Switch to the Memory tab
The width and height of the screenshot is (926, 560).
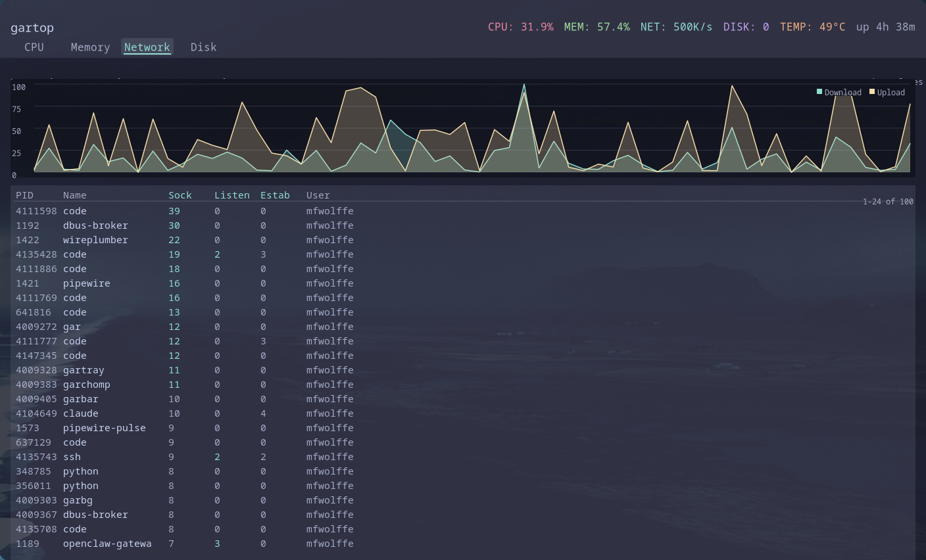(90, 47)
